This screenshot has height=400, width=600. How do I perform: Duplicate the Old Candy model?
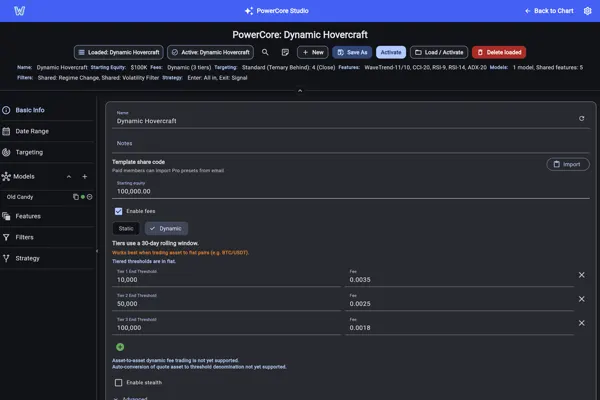pyautogui.click(x=76, y=197)
